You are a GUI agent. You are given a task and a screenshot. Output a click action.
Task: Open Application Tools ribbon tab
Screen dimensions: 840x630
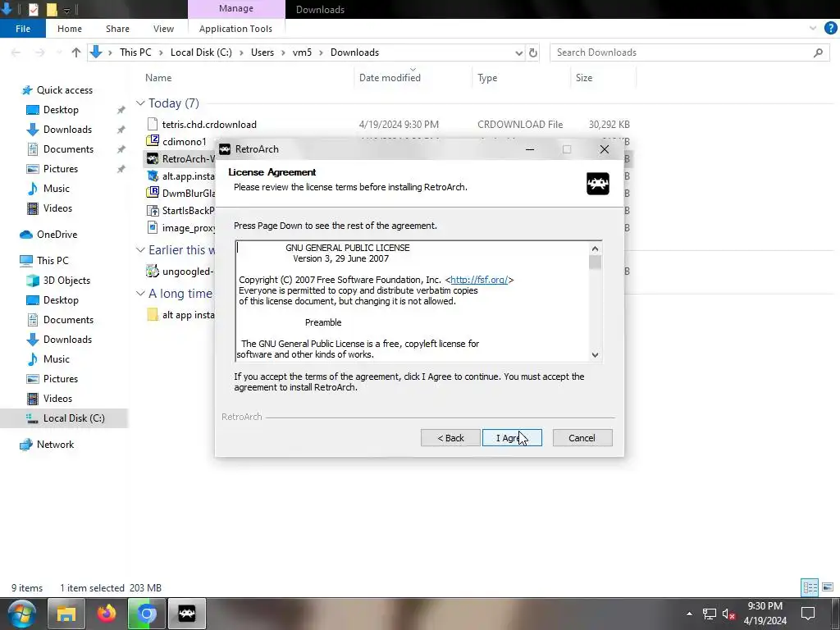[x=235, y=29]
